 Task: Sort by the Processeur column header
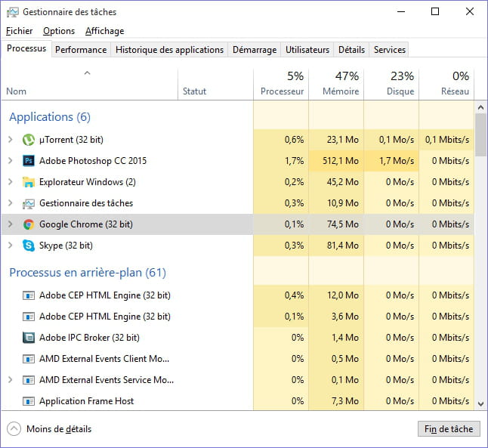point(281,84)
